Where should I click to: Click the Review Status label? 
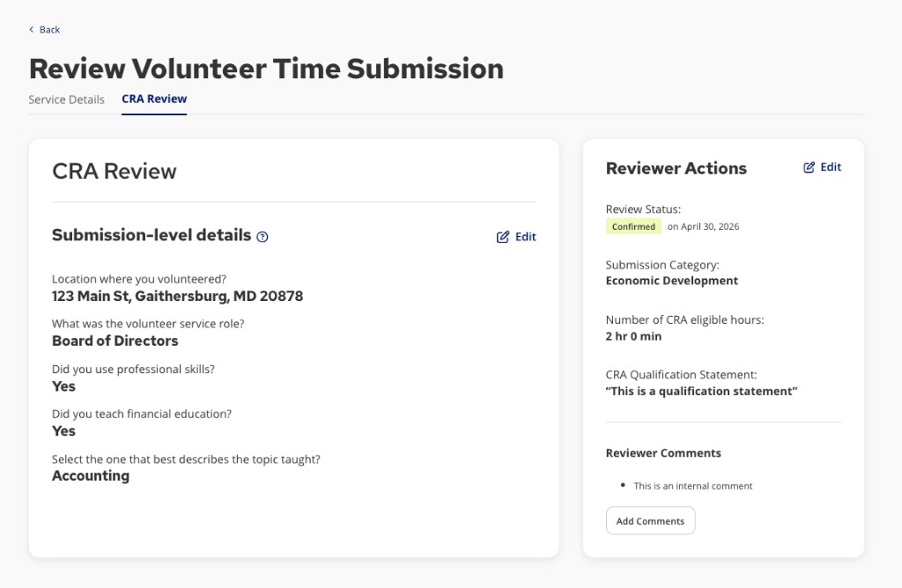pyautogui.click(x=642, y=209)
